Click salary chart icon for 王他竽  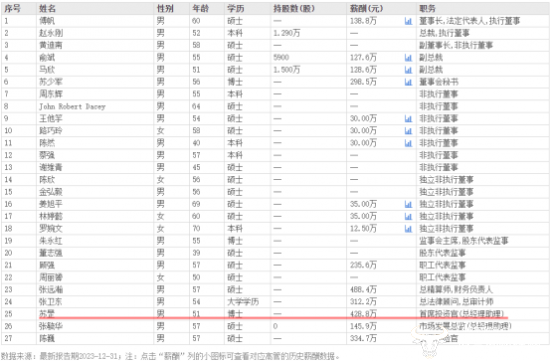coord(408,119)
